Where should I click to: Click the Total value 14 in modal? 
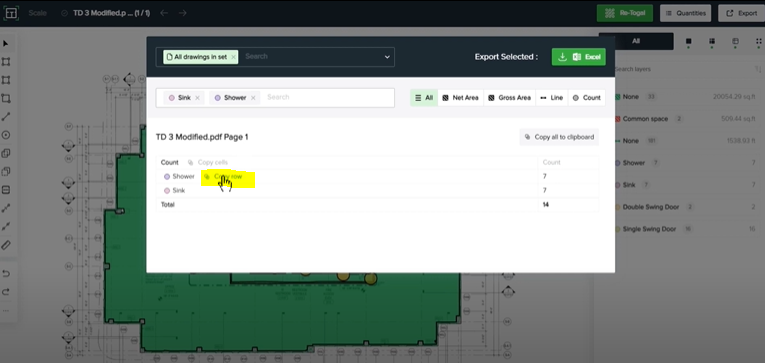[545, 204]
